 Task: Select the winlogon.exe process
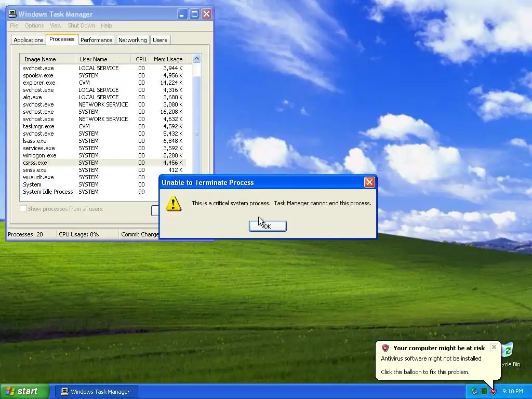pos(103,155)
